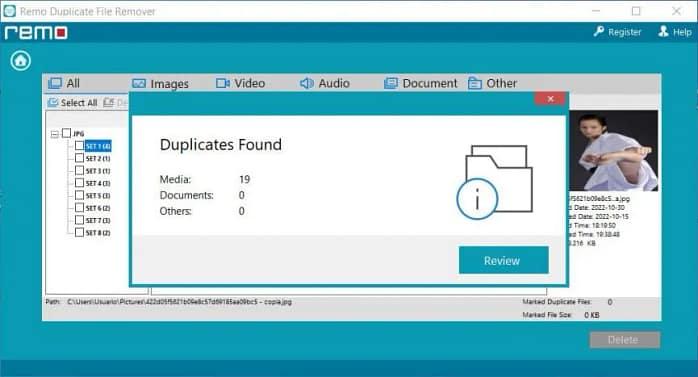Click Marked File Size label
This screenshot has height=377, width=698.
pyautogui.click(x=547, y=315)
